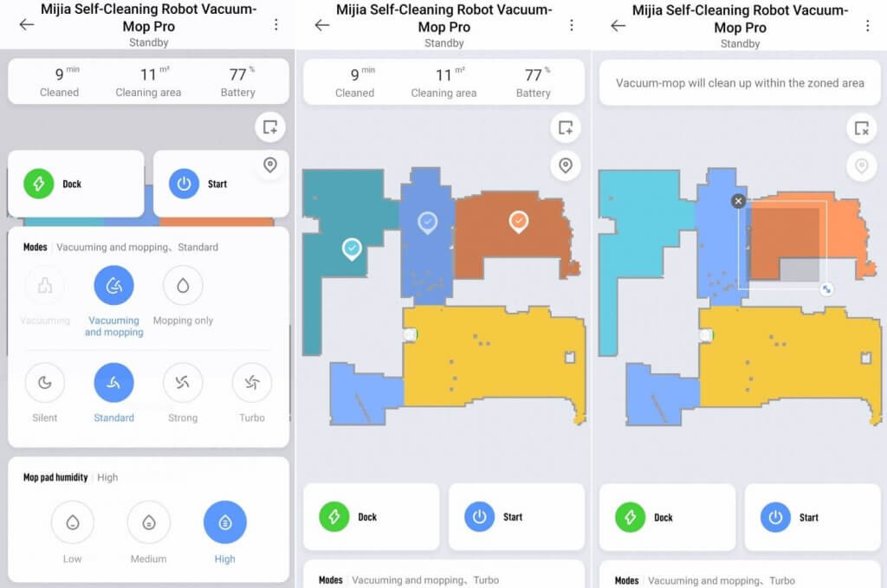Tap location pin icon on the middle screen
Screen dimensions: 887x588
565,165
